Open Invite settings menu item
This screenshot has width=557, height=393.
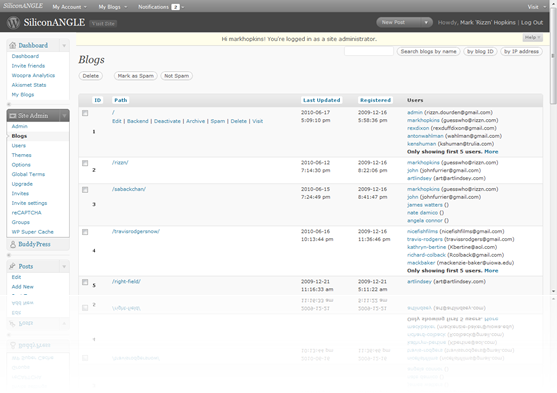point(29,203)
